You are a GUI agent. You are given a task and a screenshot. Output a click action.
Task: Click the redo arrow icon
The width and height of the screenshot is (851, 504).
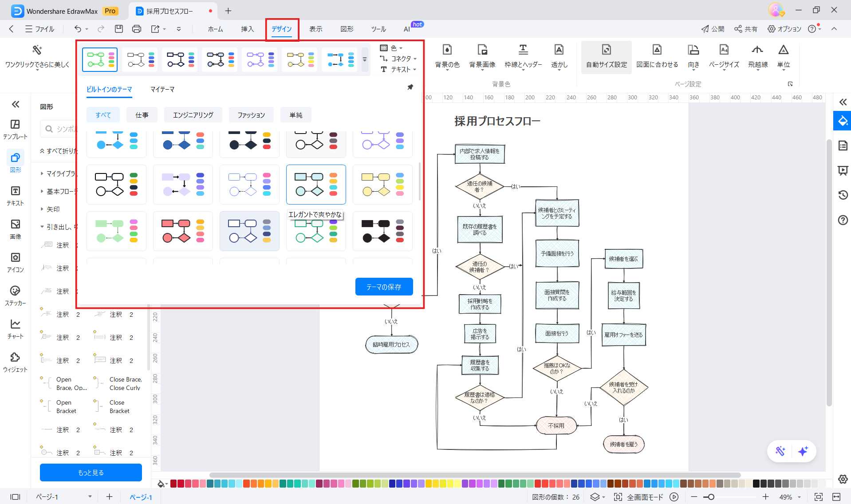[x=101, y=29]
